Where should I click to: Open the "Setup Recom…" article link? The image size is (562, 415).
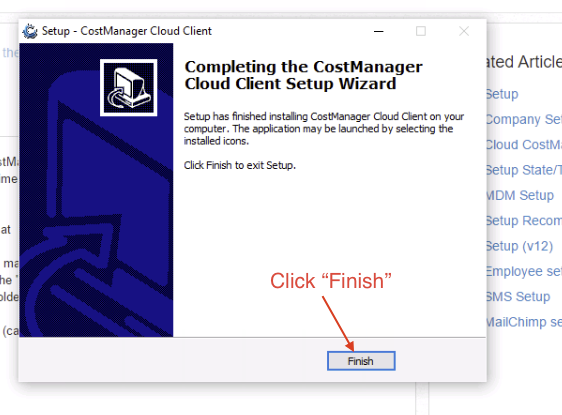(x=524, y=220)
